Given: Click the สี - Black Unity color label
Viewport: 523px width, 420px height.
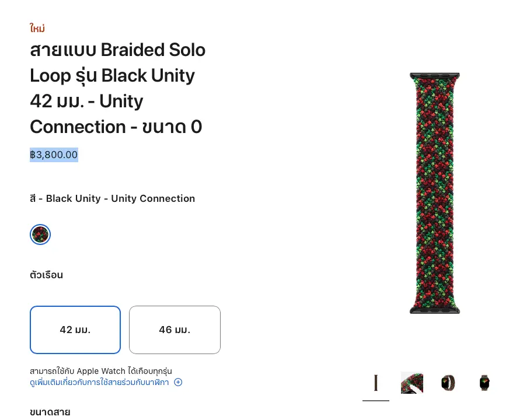Looking at the screenshot, I should [x=112, y=198].
